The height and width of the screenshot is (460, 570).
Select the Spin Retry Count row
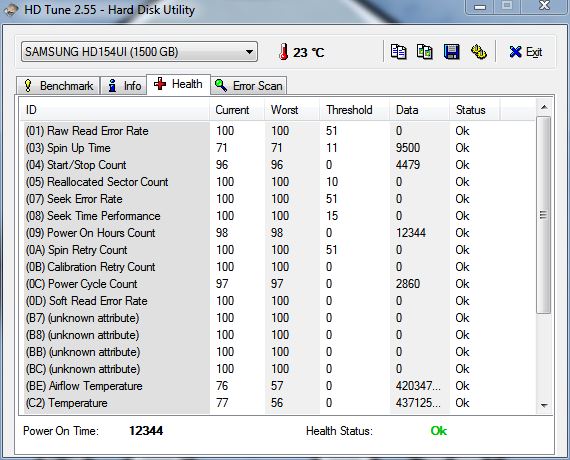[x=278, y=250]
